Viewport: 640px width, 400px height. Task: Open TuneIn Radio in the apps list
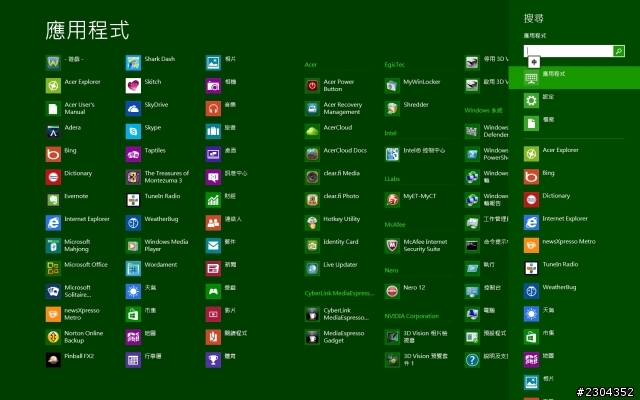153,200
